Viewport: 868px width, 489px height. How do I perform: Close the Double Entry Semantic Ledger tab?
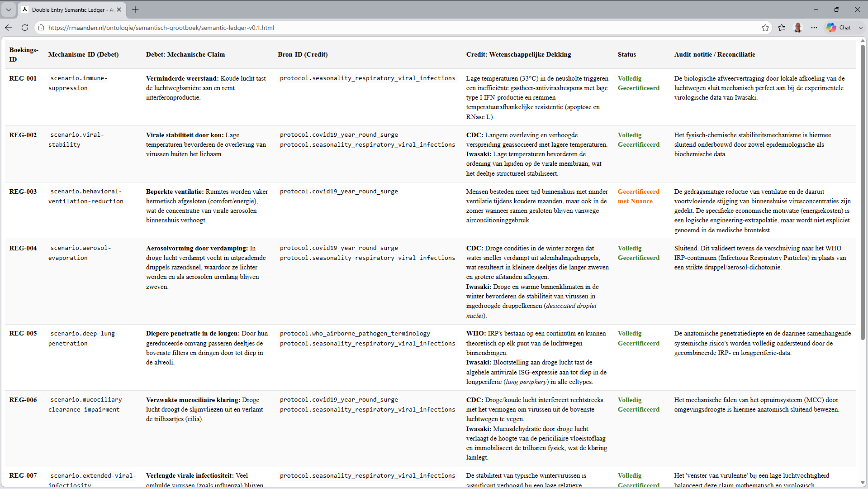point(119,10)
